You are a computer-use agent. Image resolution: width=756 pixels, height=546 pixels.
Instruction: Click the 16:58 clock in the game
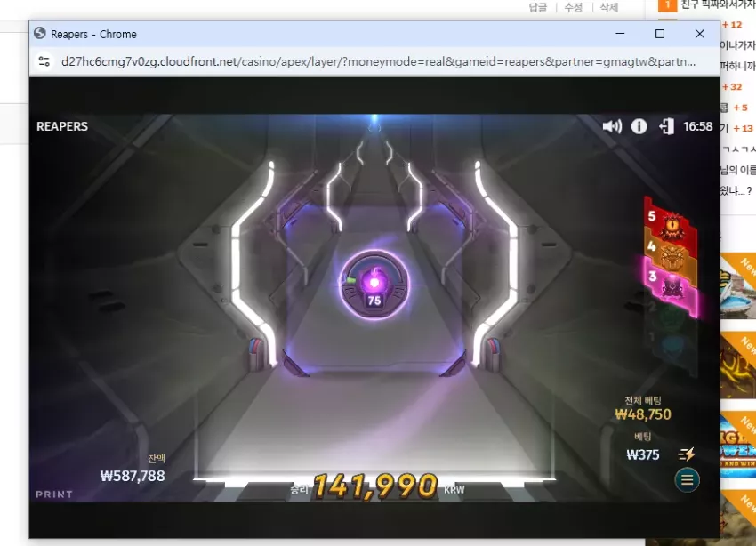click(697, 126)
